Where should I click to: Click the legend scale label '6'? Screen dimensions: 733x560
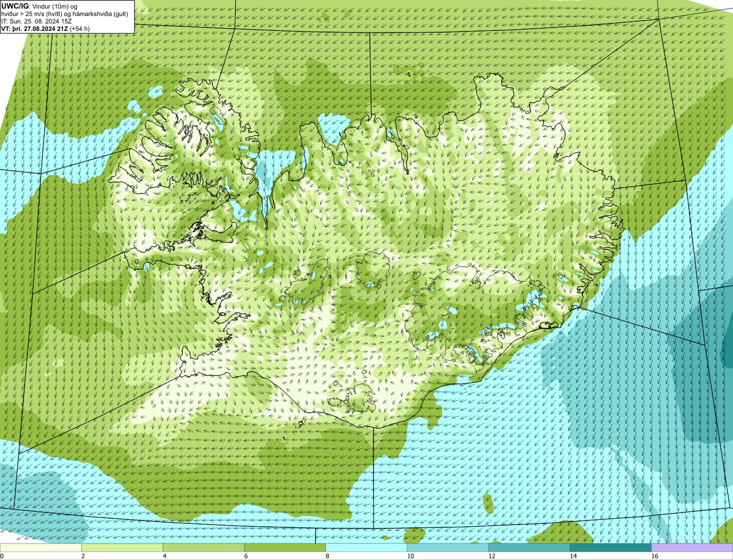246,556
